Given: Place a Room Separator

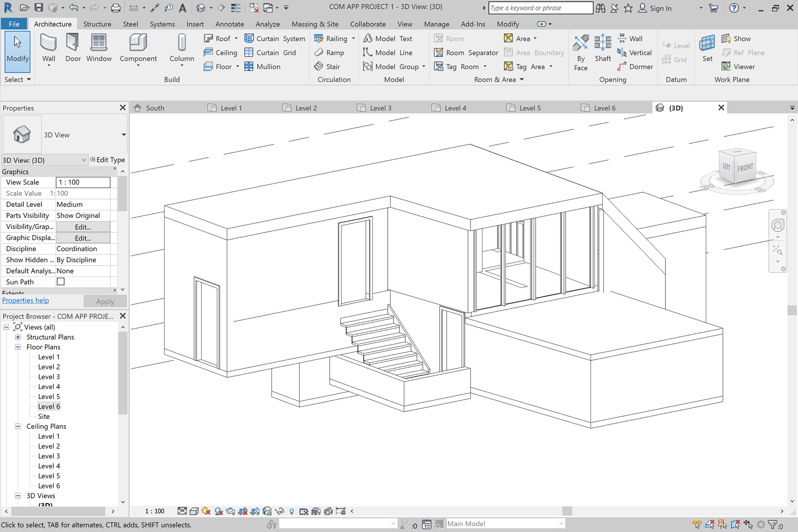Looking at the screenshot, I should click(466, 53).
